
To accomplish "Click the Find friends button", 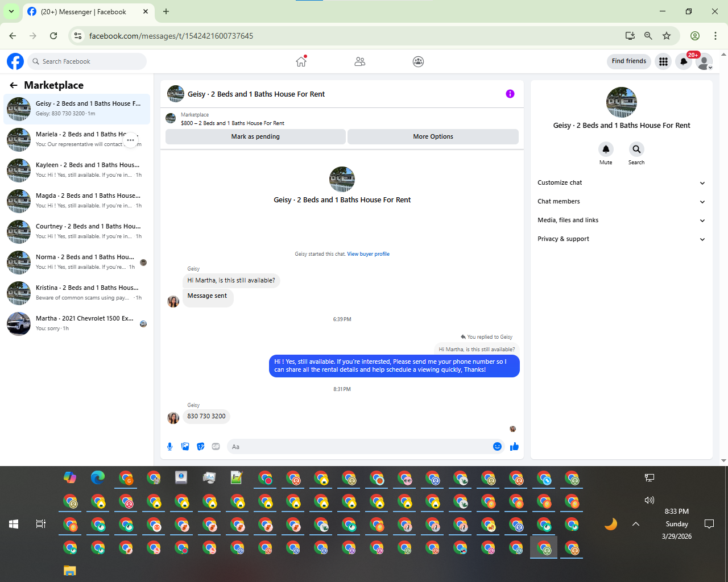I will (629, 61).
